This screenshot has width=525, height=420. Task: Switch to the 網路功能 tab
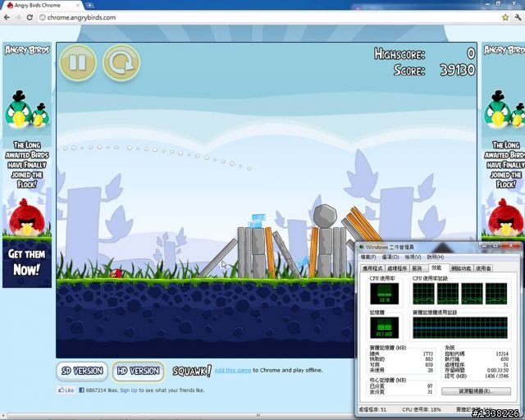pyautogui.click(x=461, y=268)
